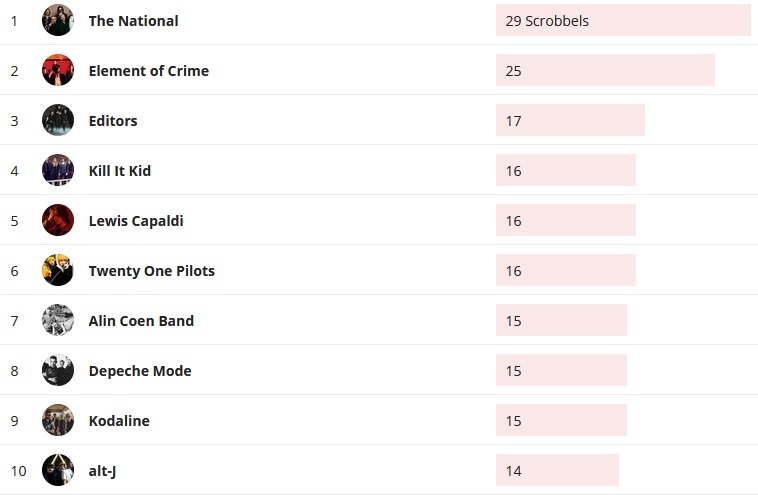Click The National artist avatar
The image size is (758, 495).
[58, 20]
